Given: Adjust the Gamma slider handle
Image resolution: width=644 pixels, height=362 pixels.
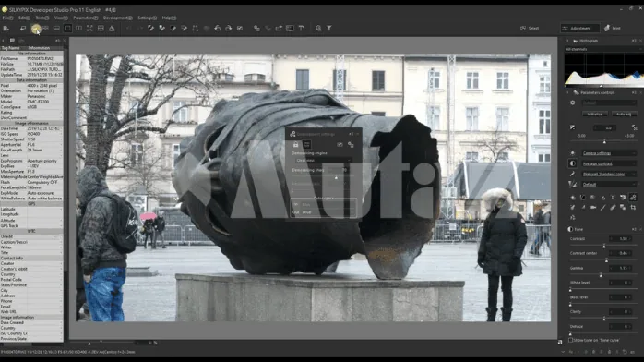Looking at the screenshot, I should point(601,275).
